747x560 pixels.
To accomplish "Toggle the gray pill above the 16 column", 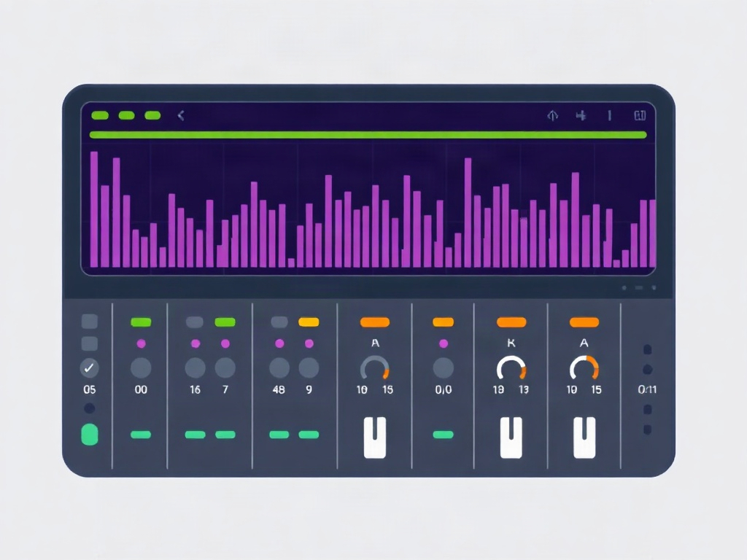I will (195, 322).
